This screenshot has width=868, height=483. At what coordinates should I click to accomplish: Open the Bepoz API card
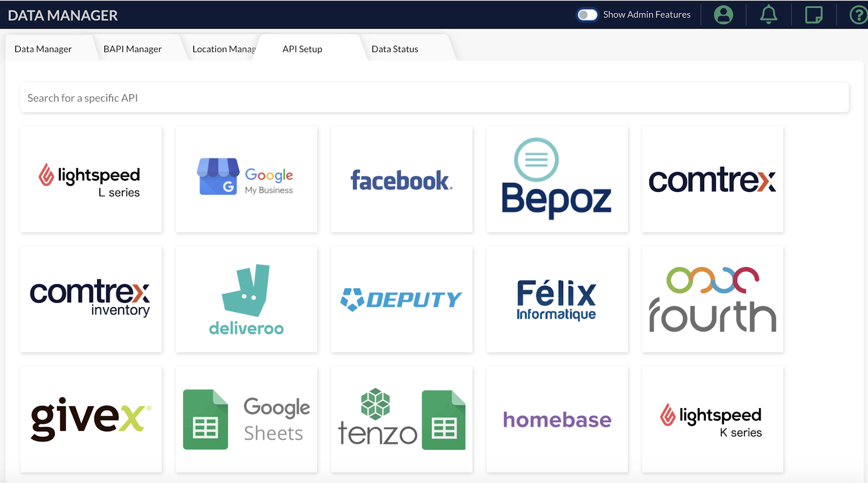coord(557,180)
